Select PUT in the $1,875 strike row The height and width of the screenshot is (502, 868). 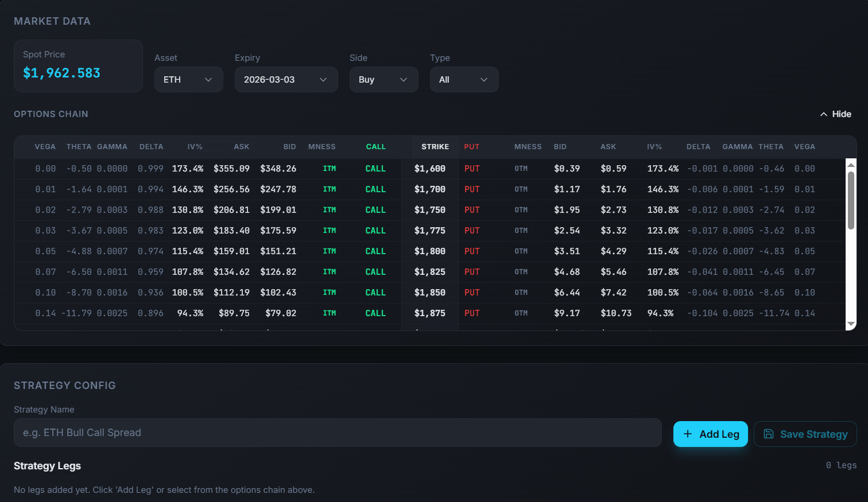[x=472, y=313]
